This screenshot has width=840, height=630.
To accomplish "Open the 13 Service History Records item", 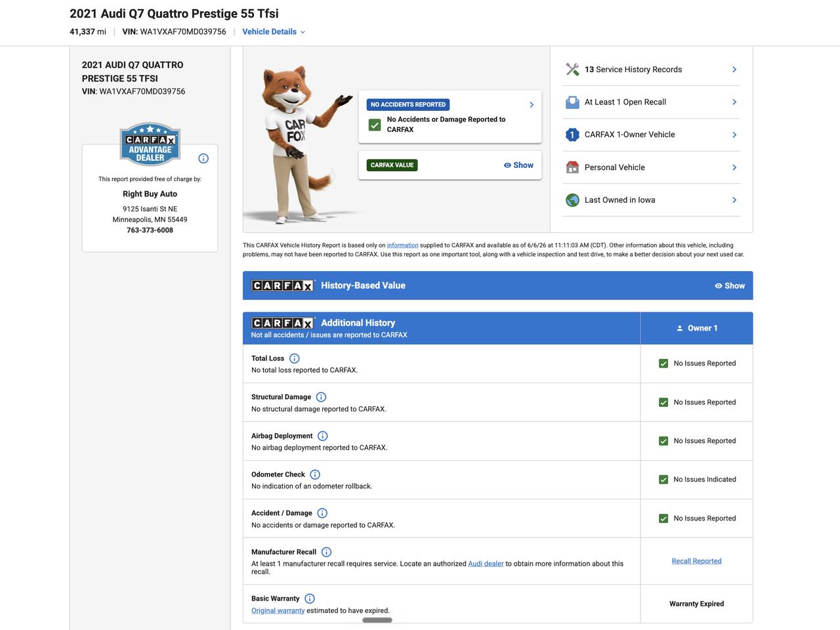I will coord(651,70).
